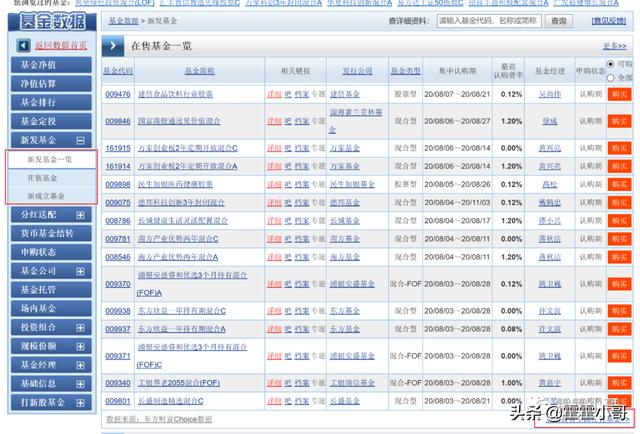Click the back arrow icon beside 返回数据首页
The image size is (640, 434).
click(x=24, y=45)
